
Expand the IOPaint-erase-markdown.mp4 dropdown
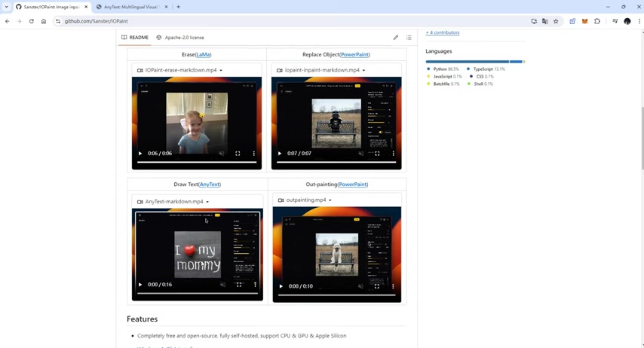pyautogui.click(x=221, y=70)
